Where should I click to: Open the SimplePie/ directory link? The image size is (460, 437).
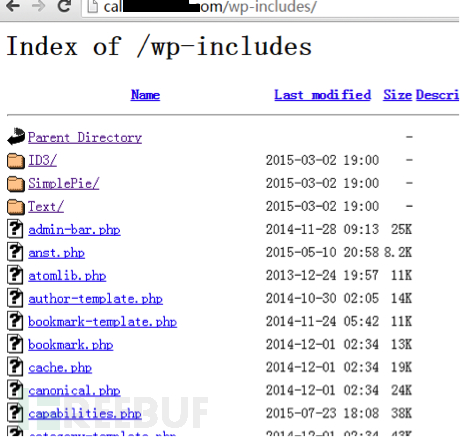pos(64,183)
